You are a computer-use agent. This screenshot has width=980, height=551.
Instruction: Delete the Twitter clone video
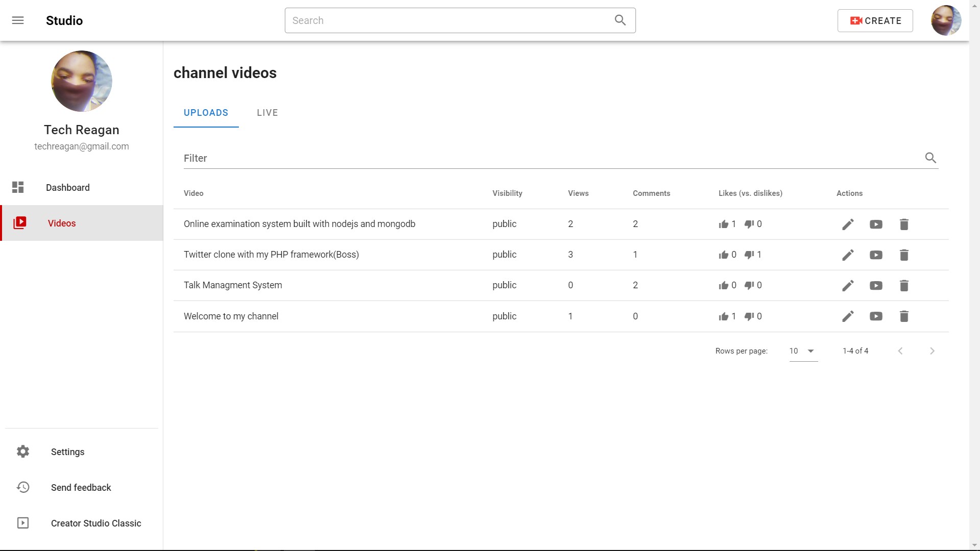tap(904, 255)
